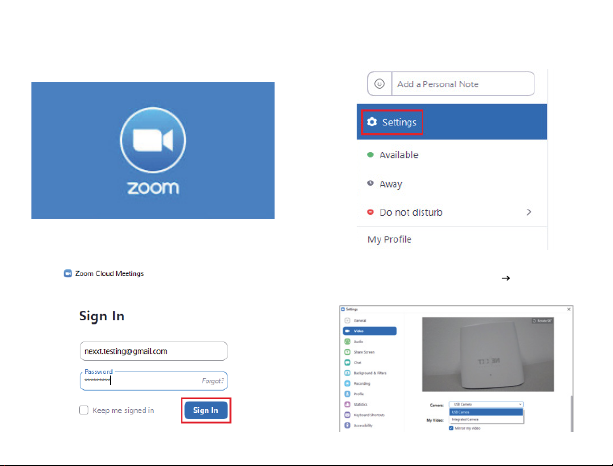
Task: Click the Keyboard Shortcuts icon in sidebar
Action: 347,415
